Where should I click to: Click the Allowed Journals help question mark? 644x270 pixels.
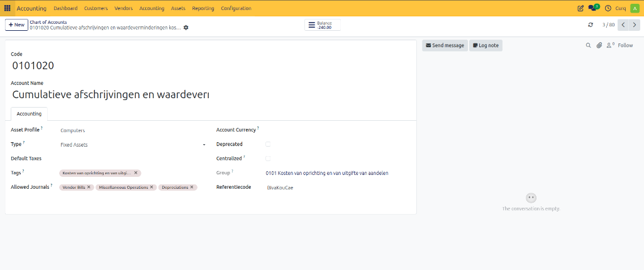52,185
